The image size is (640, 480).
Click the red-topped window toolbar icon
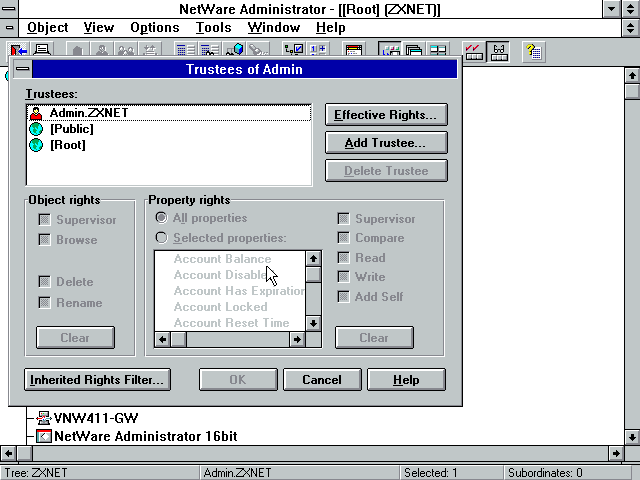click(353, 50)
